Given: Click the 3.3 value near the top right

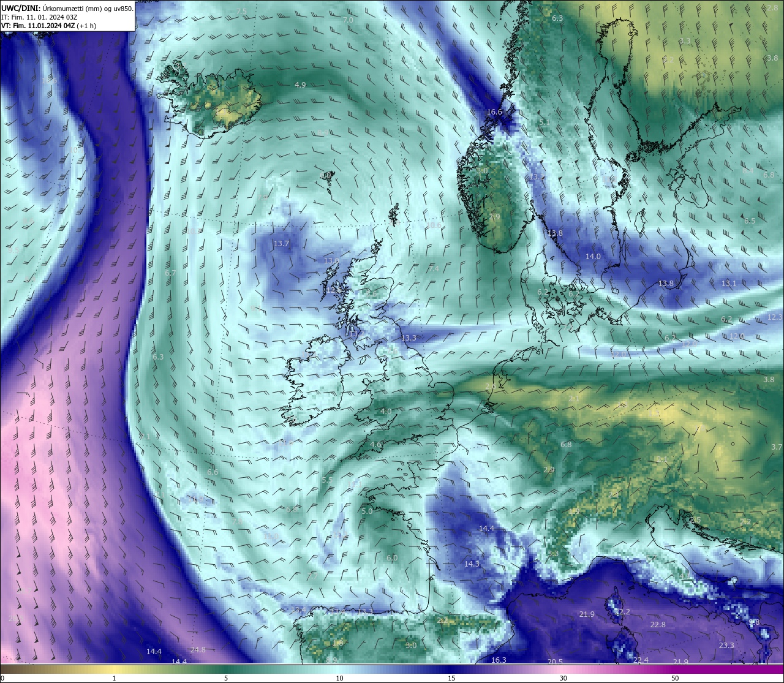Looking at the screenshot, I should (685, 41).
